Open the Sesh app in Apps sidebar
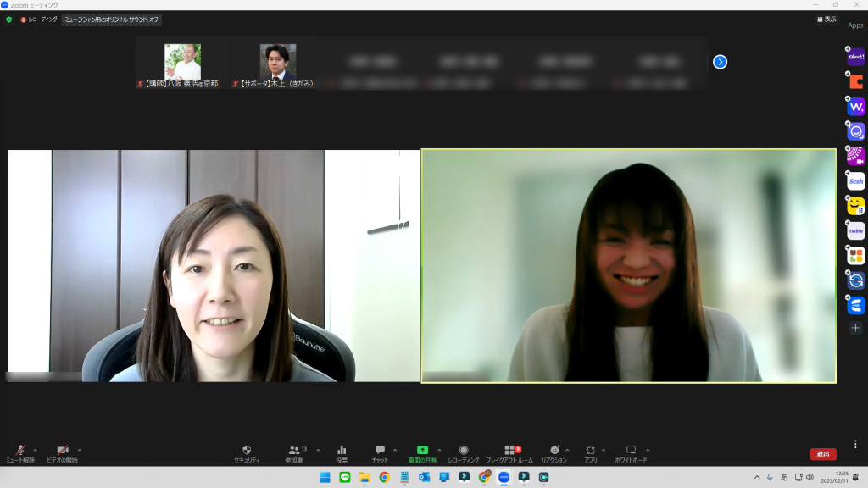Screen dimensions: 868x488 [x=856, y=181]
